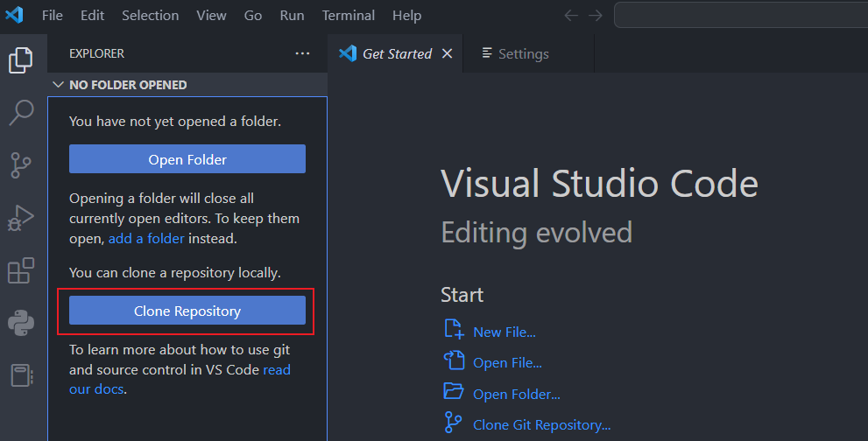Click the Clone Repository button
This screenshot has width=868, height=441.
187,311
